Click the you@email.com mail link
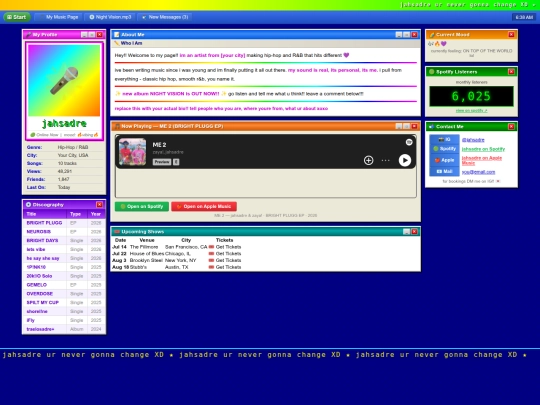 pos(478,172)
